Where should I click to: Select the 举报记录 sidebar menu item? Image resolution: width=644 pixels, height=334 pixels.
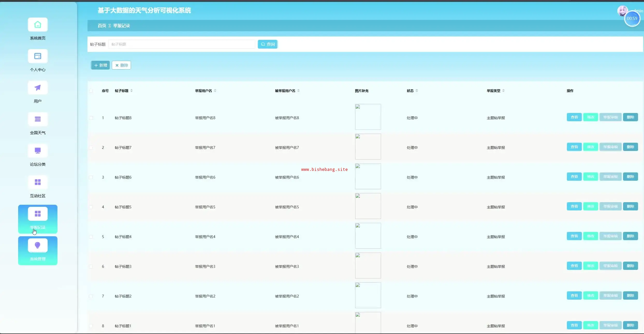point(38,219)
